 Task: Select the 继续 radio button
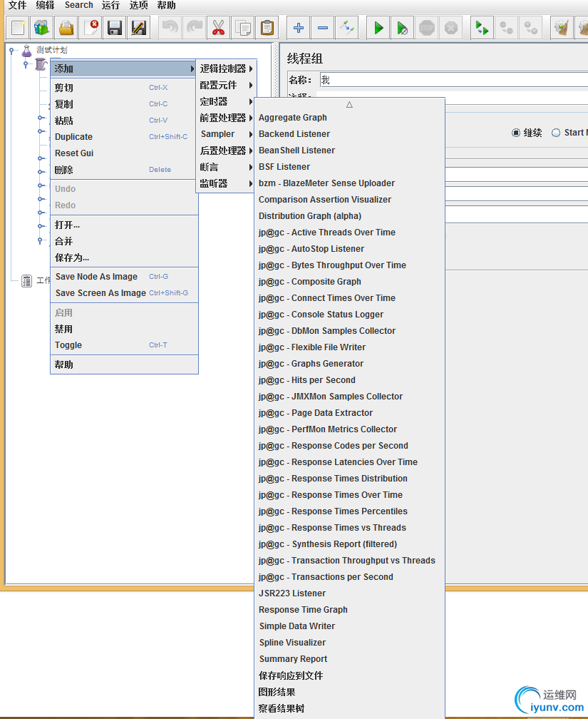click(x=516, y=133)
